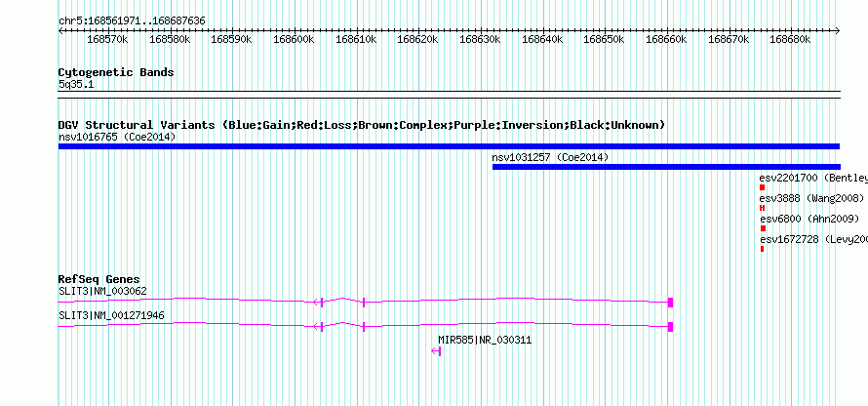The height and width of the screenshot is (406, 868).
Task: Click SLIT3 NM_001271946 exon near 168610k
Action: tap(364, 327)
